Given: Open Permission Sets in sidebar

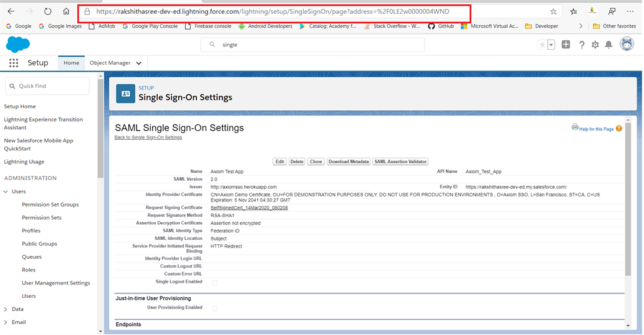Looking at the screenshot, I should pyautogui.click(x=42, y=217).
